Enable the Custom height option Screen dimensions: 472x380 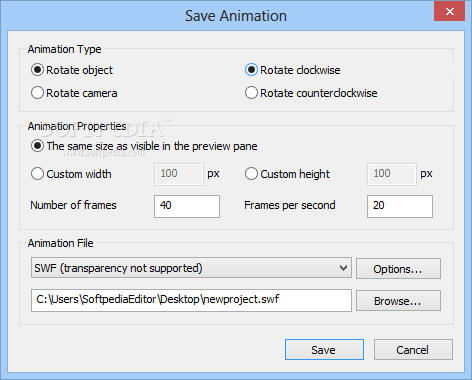pyautogui.click(x=251, y=174)
